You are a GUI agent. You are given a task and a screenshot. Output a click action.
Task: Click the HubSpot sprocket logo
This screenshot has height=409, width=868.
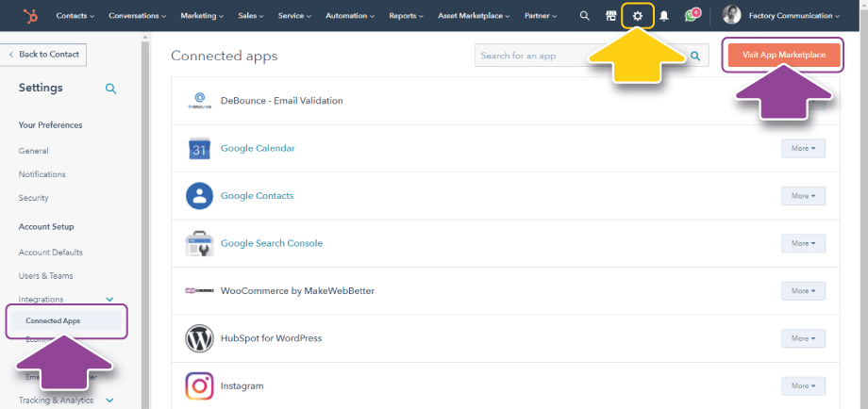(x=31, y=16)
